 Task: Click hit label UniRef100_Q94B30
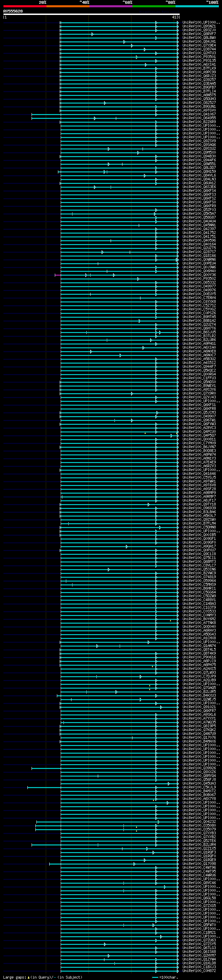[x=199, y=156]
